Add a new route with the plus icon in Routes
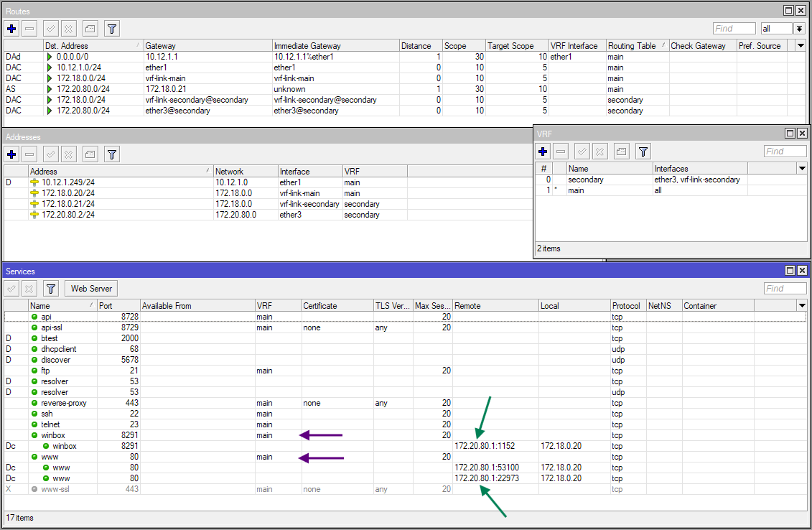The image size is (812, 530). click(x=12, y=29)
